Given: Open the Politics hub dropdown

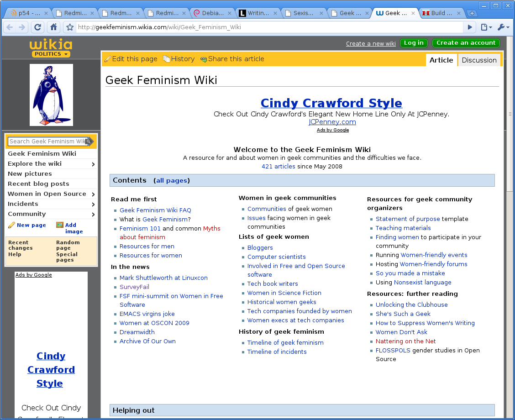Looking at the screenshot, I should click(51, 54).
